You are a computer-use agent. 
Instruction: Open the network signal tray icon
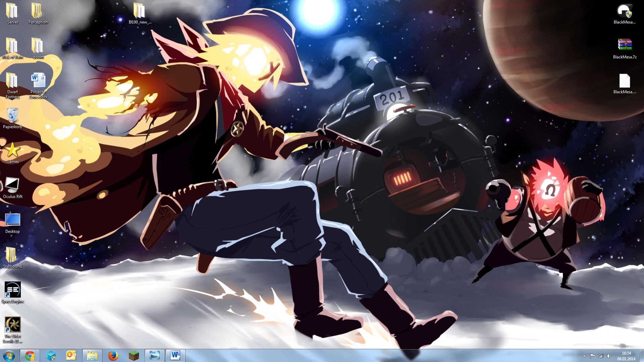pos(601,356)
